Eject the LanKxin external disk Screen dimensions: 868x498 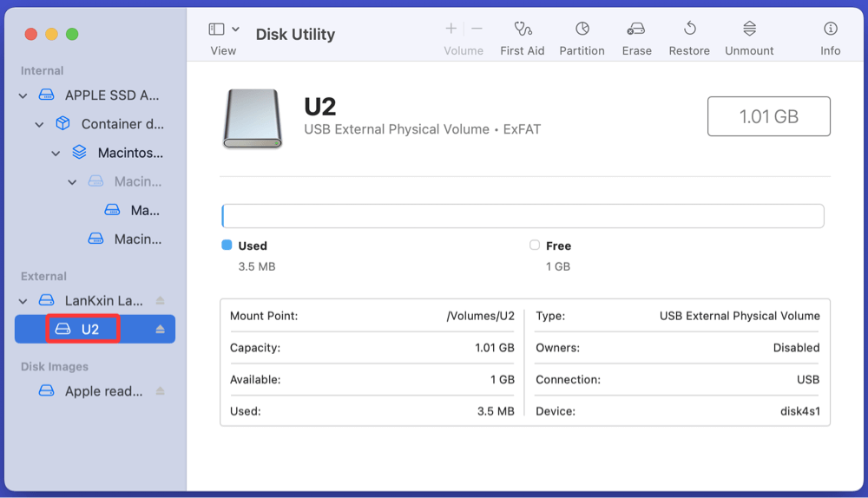coord(160,301)
